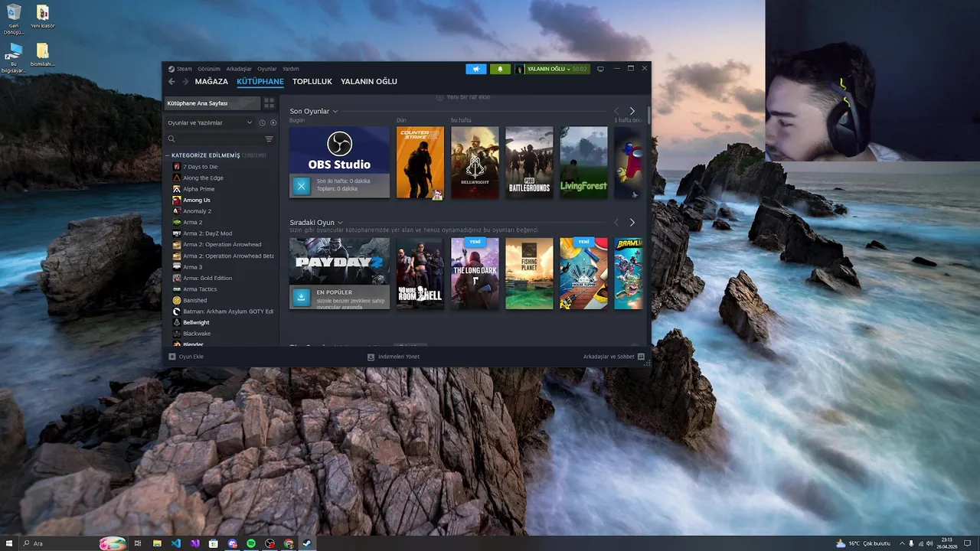Open Steam from the Windows taskbar
The width and height of the screenshot is (980, 551).
(307, 543)
